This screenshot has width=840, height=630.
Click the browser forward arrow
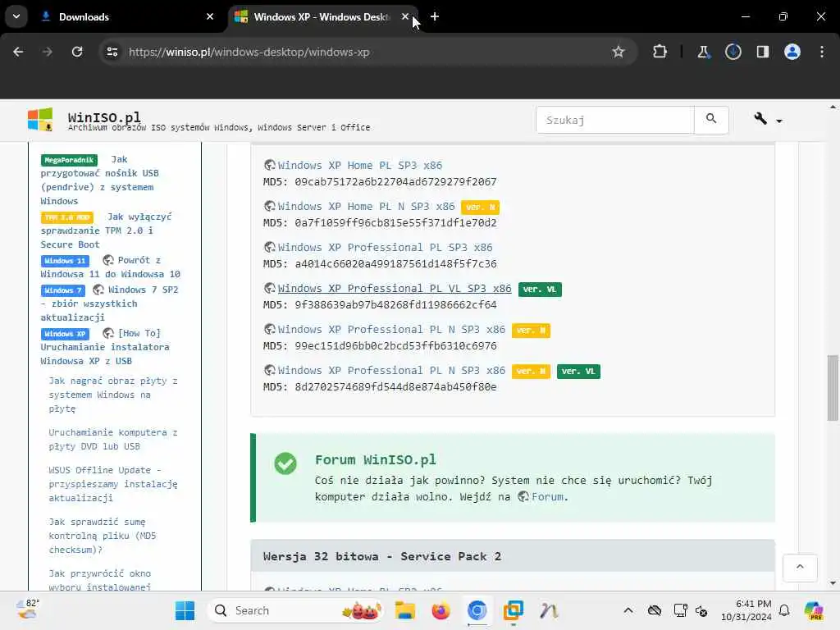[47, 52]
